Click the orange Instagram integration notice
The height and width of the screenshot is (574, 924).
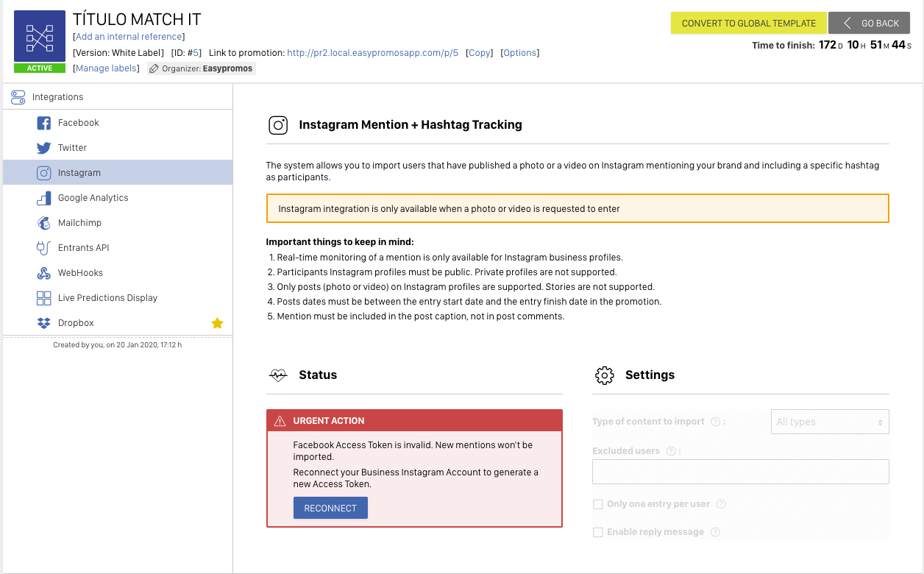[x=577, y=208]
